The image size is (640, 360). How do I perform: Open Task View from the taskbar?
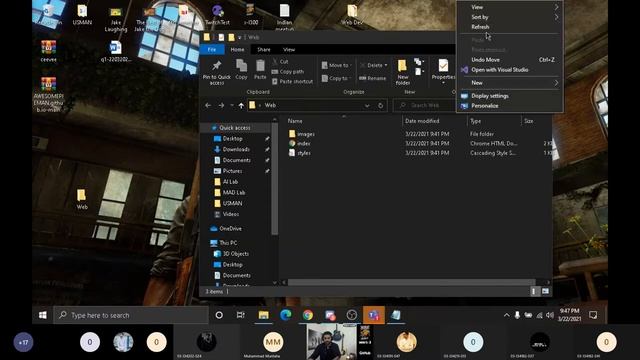click(x=241, y=315)
